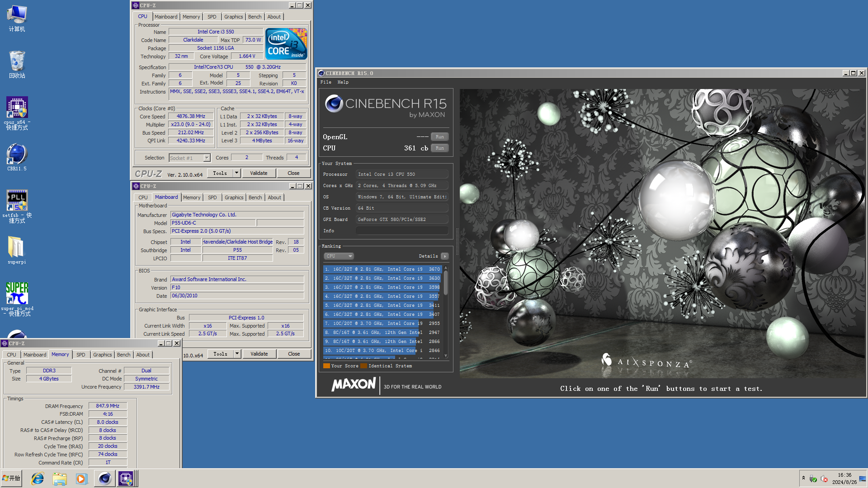Open the File menu in Cinebench

[326, 82]
